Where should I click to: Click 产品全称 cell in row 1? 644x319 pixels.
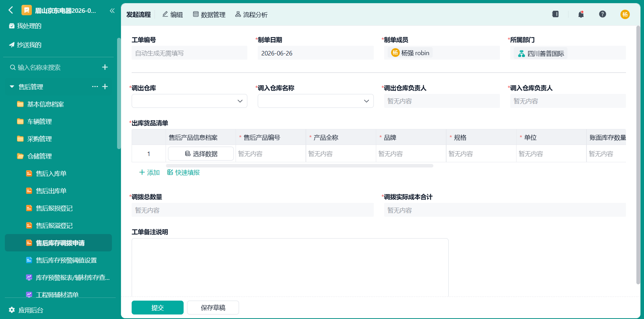click(x=341, y=154)
